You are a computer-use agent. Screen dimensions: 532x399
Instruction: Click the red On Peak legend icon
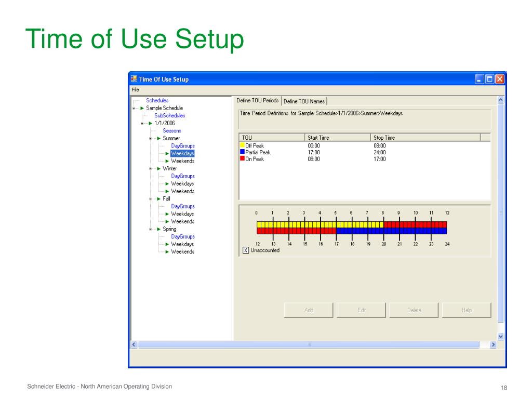241,158
